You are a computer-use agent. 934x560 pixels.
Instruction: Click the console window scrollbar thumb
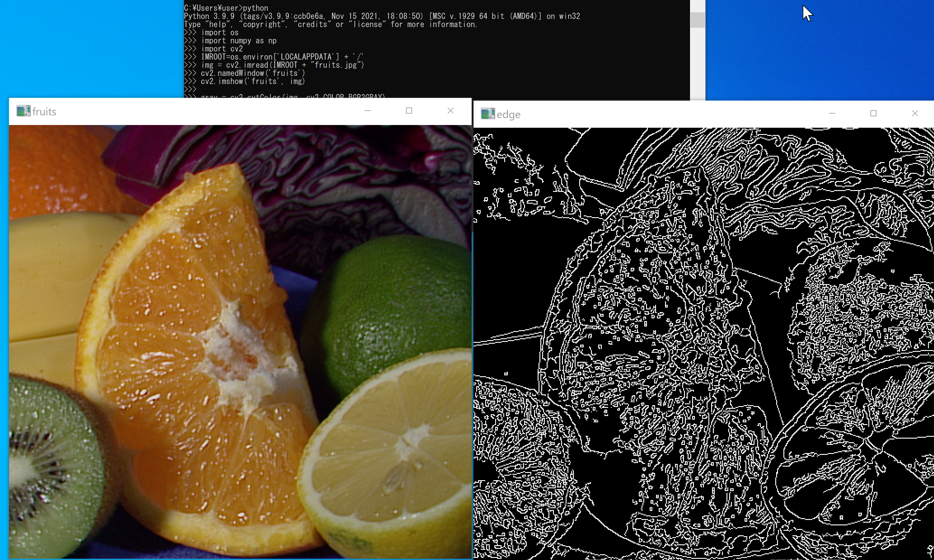pyautogui.click(x=698, y=20)
